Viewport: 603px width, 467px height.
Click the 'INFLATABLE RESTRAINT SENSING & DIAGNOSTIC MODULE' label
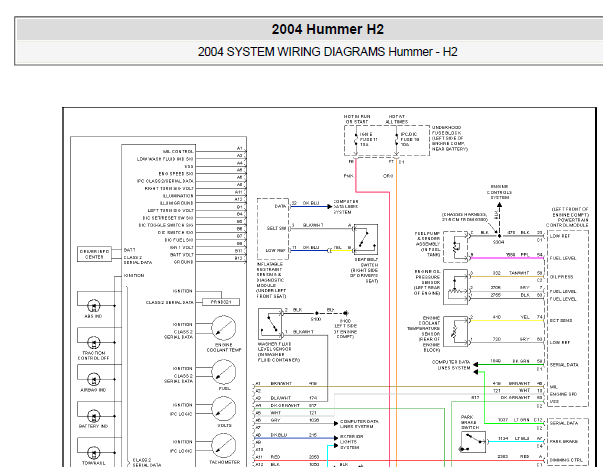click(x=272, y=280)
